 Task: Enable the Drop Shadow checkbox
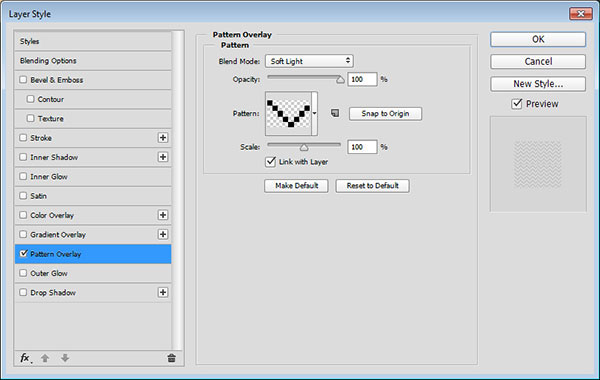click(x=23, y=292)
